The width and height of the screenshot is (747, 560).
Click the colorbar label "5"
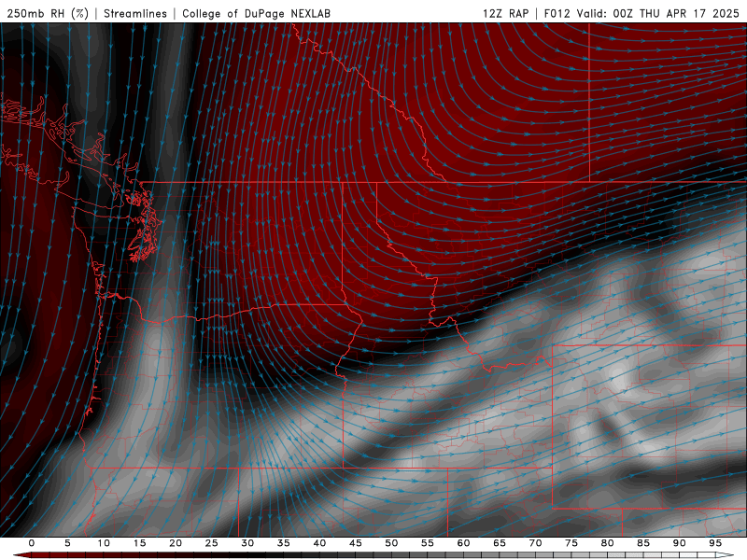(x=67, y=543)
